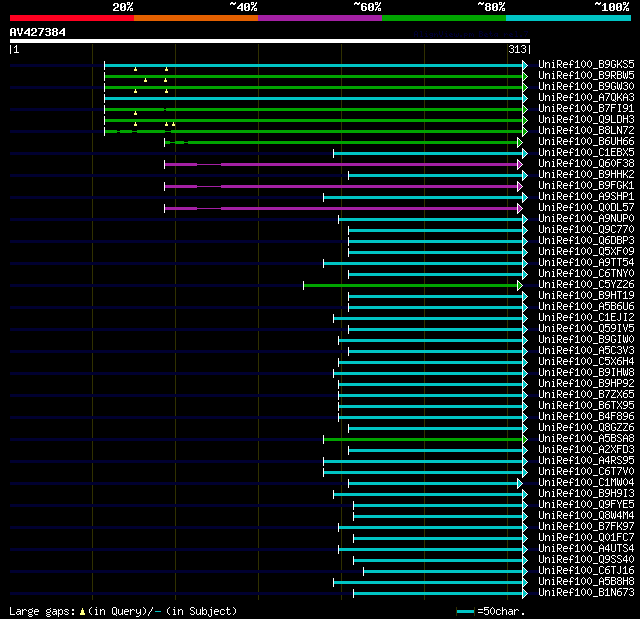The width and height of the screenshot is (640, 619).
Task: Click the purple ~60% legend color segment
Action: 320,18
